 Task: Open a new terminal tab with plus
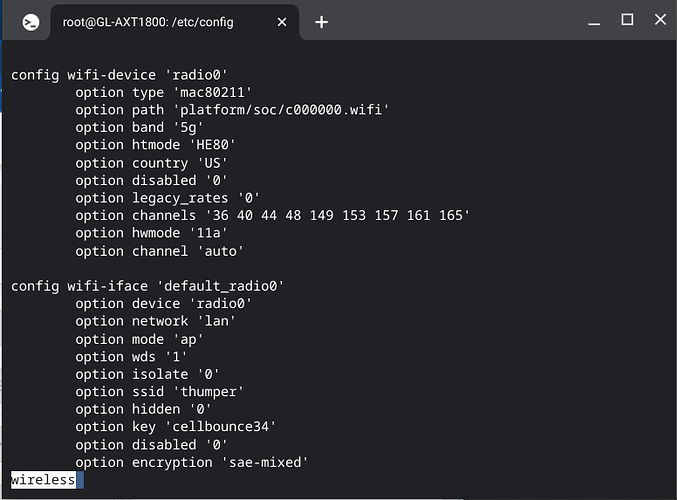[x=321, y=21]
